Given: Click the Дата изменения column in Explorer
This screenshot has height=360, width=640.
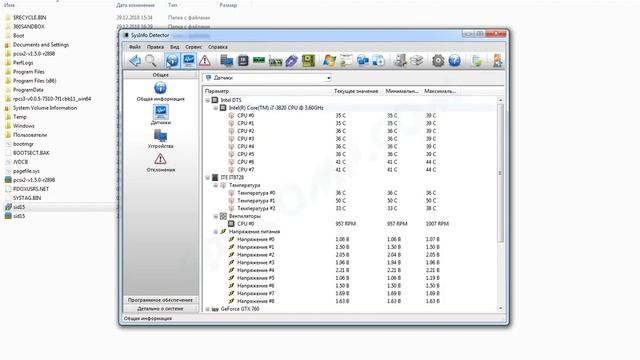Looking at the screenshot, I should pos(136,5).
